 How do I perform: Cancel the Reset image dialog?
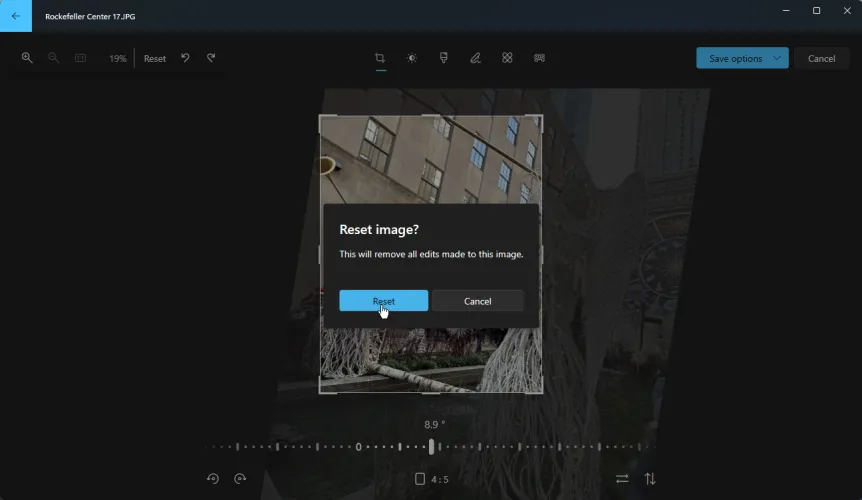(x=478, y=301)
